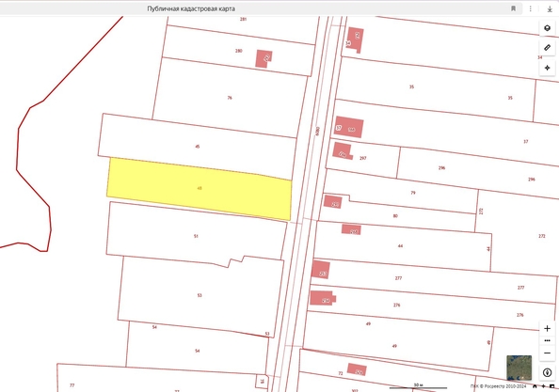Screen dimensions: 559x392
Task: Click the bookmark icon in the address bar
Action: tap(514, 8)
